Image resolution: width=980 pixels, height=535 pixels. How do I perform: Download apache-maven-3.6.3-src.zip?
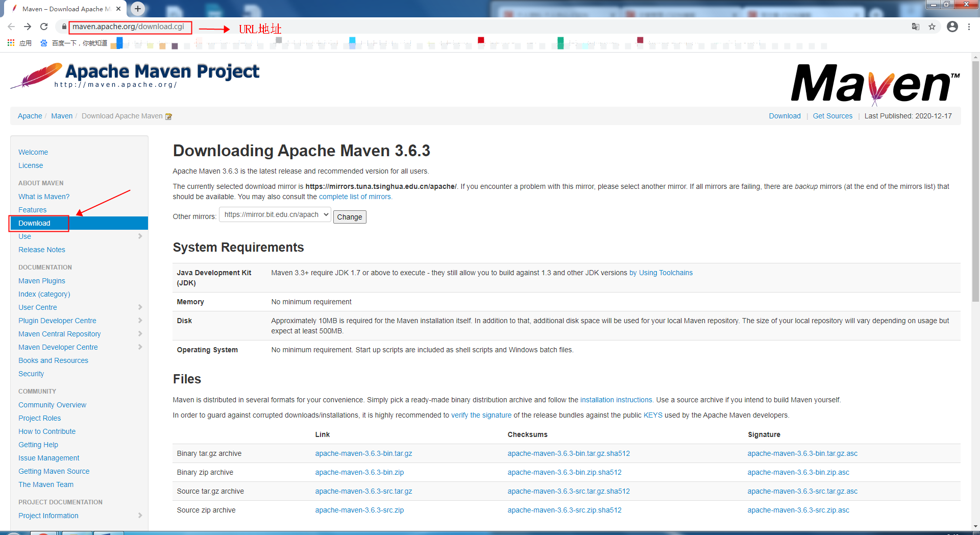click(x=359, y=510)
